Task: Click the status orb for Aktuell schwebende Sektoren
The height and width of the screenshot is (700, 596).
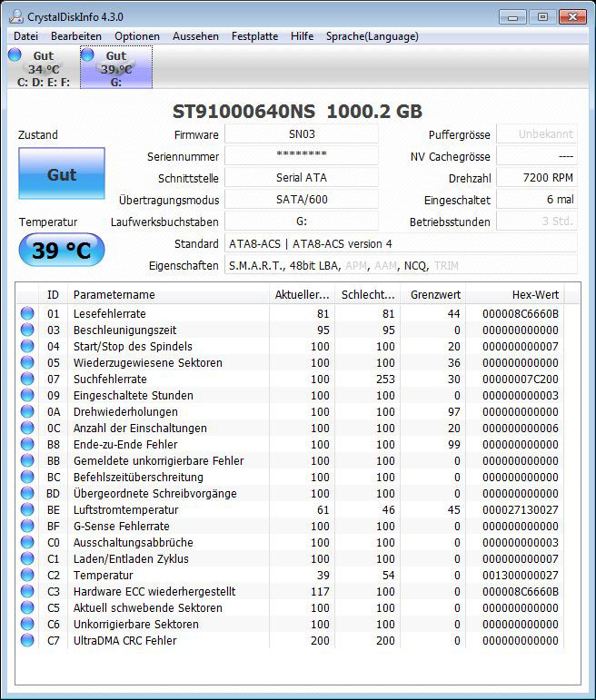Action: [x=27, y=607]
